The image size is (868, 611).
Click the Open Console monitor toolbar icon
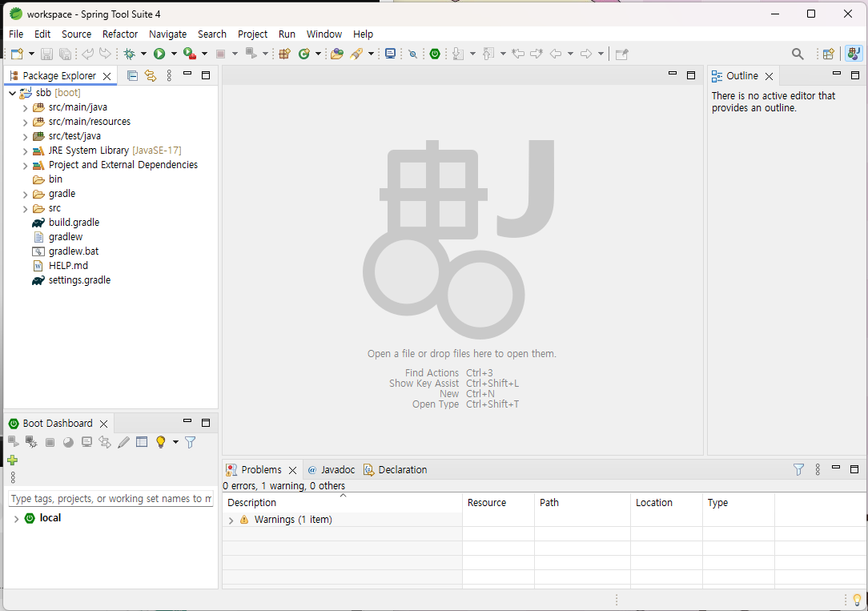tap(390, 54)
